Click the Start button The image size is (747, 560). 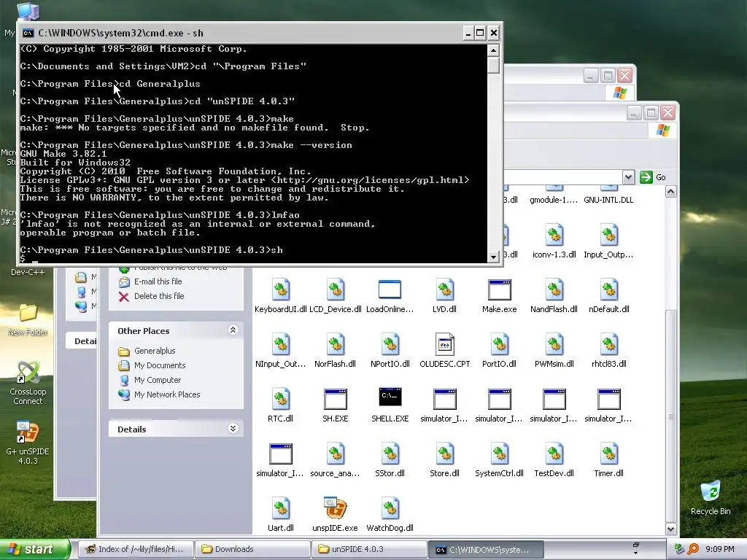pyautogui.click(x=35, y=549)
